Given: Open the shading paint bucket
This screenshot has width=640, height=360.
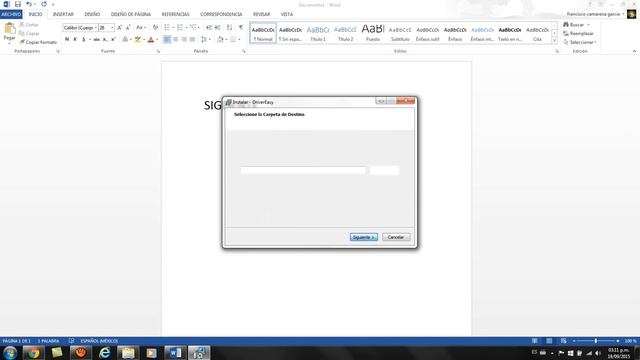Looking at the screenshot, I should click(x=220, y=40).
